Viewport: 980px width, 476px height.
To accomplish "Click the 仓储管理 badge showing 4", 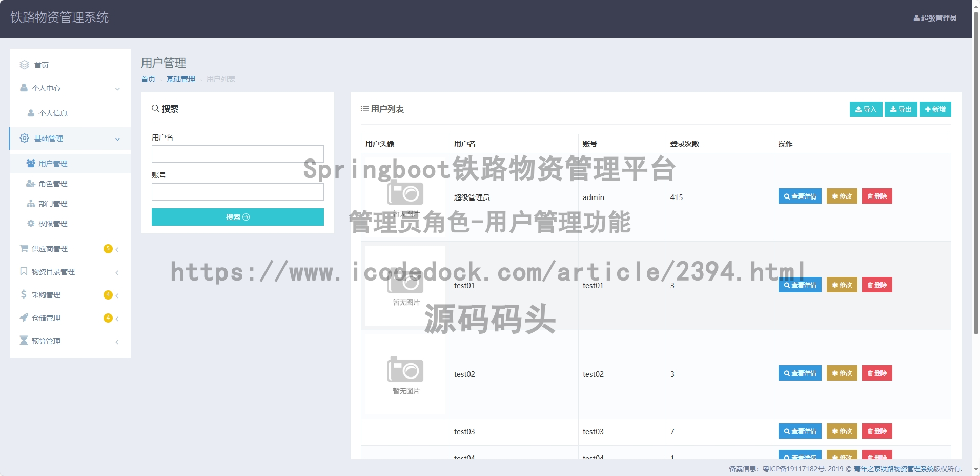I will coord(108,318).
